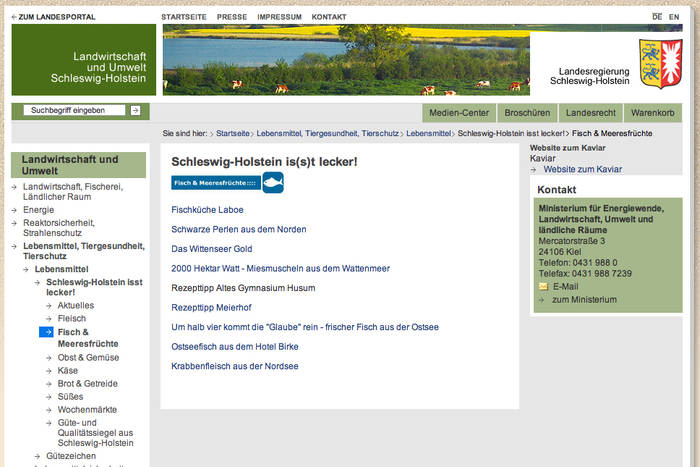Click the arrow before Website zum Kaviar
The height and width of the screenshot is (467, 700).
pos(534,170)
